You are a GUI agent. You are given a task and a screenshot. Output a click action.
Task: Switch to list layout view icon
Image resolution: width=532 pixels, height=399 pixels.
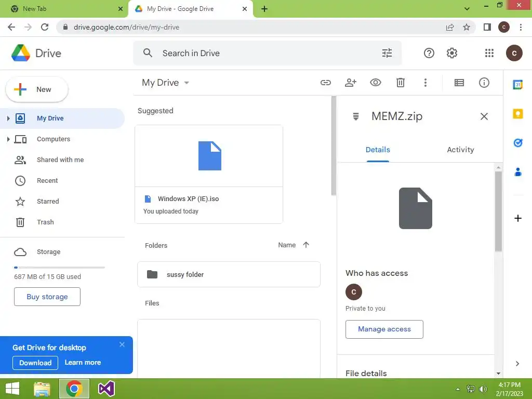pos(459,83)
